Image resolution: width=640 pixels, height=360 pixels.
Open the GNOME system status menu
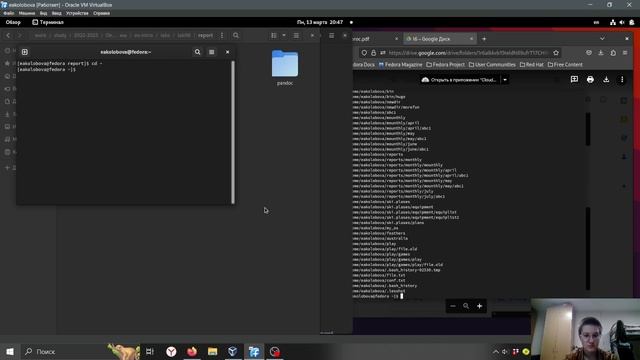pyautogui.click(x=622, y=22)
